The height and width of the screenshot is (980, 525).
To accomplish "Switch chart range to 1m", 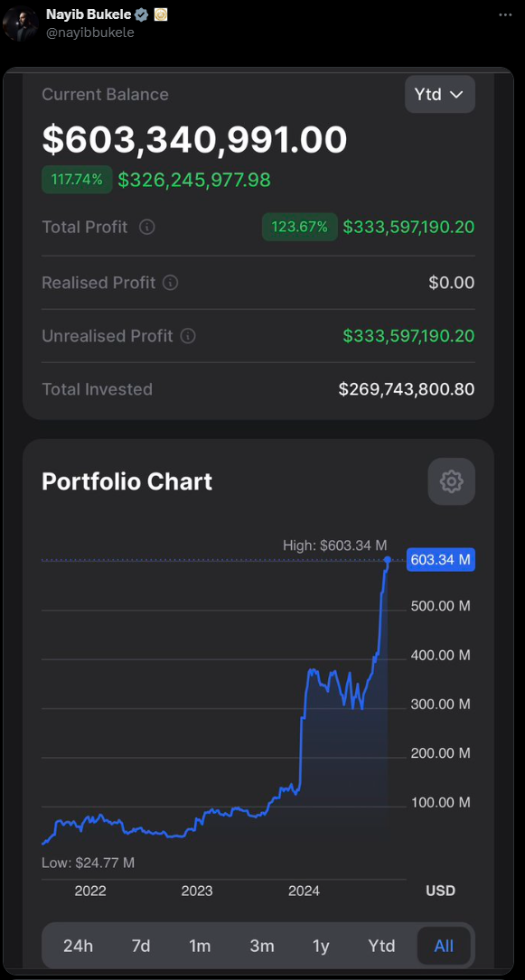I will point(200,946).
